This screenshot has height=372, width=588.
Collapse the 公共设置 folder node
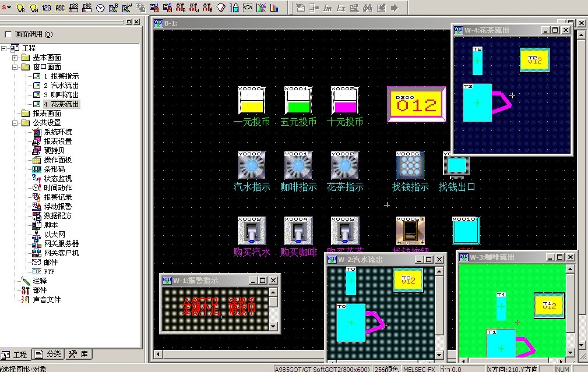pyautogui.click(x=16, y=123)
